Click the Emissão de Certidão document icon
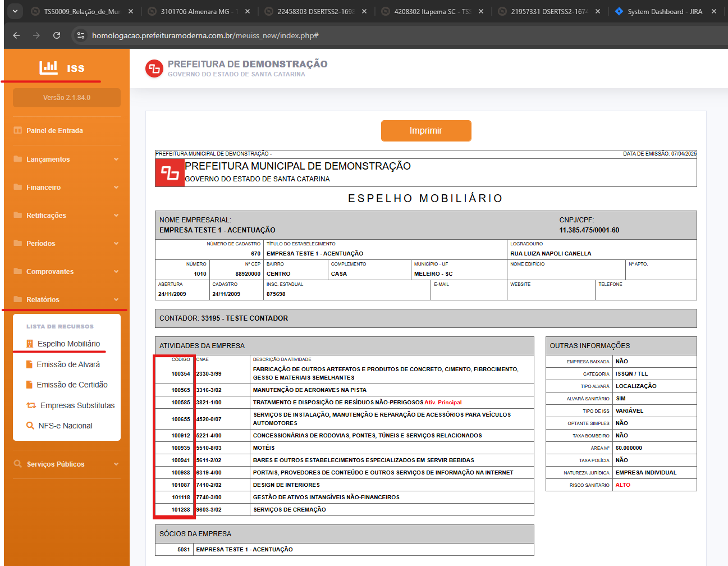Screen dimensions: 728x566 click(29, 385)
